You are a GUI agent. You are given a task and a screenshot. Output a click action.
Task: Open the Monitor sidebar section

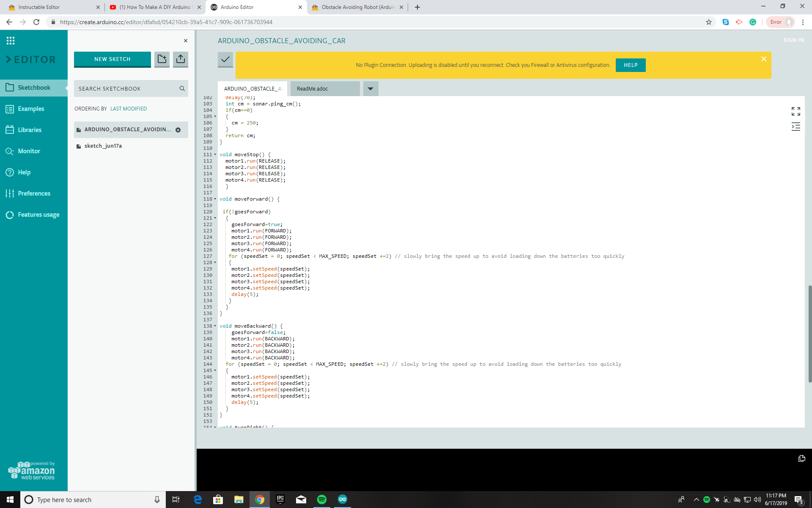pos(29,151)
